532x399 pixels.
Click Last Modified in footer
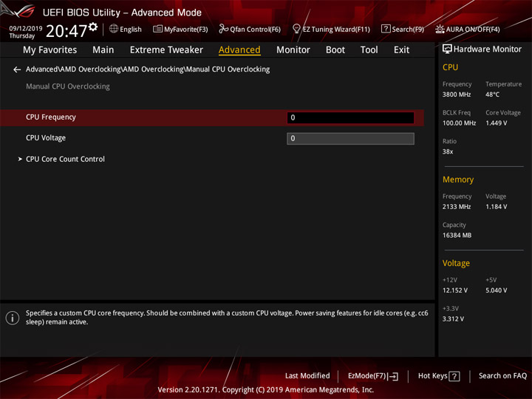point(307,376)
